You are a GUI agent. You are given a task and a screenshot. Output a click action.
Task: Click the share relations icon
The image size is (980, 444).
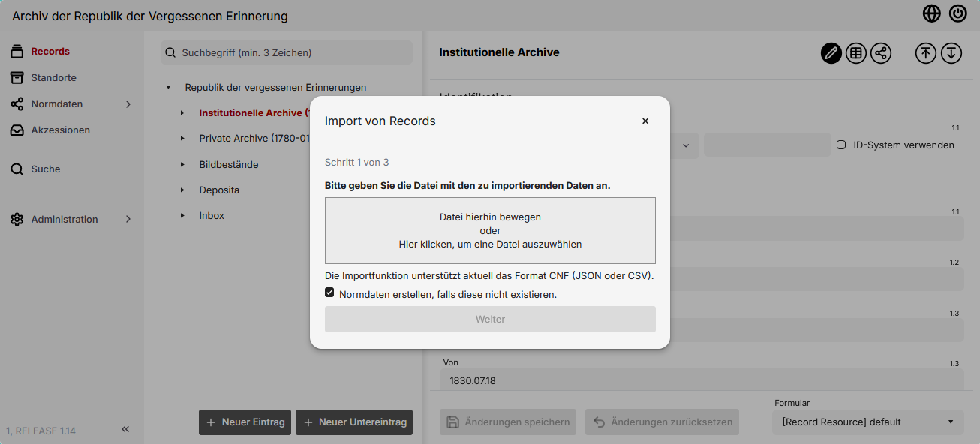881,53
